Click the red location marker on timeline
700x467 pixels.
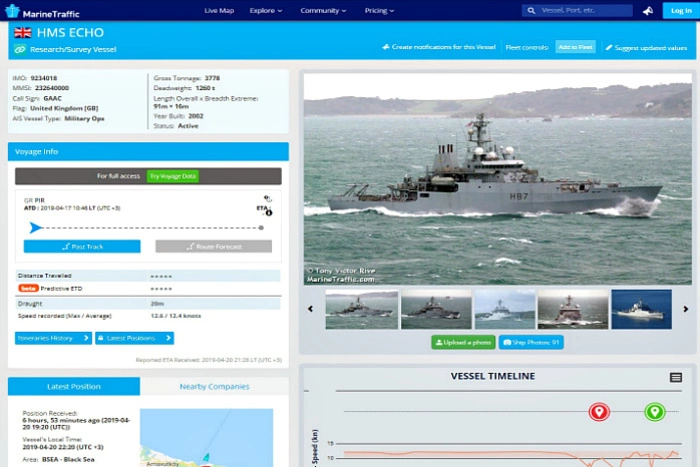pyautogui.click(x=599, y=412)
